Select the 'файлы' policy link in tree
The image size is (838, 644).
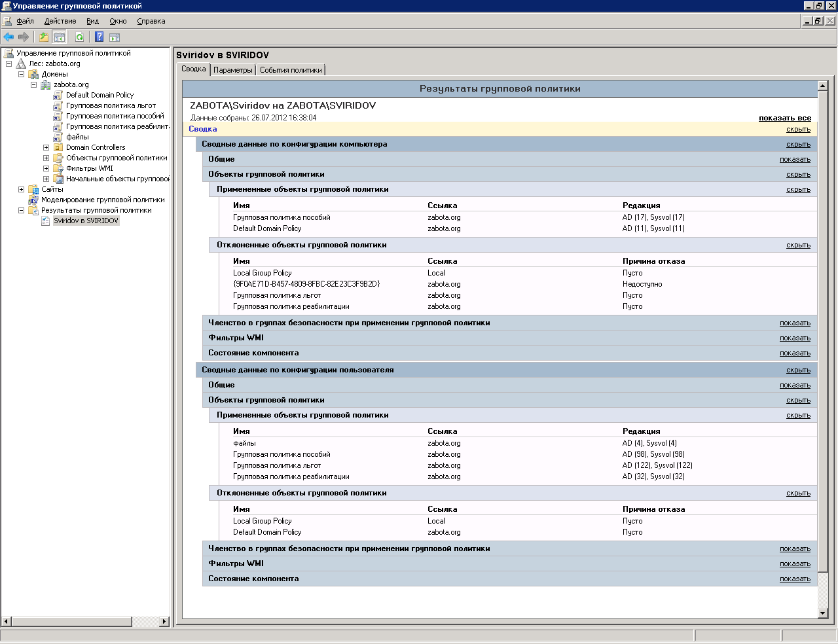(x=77, y=137)
